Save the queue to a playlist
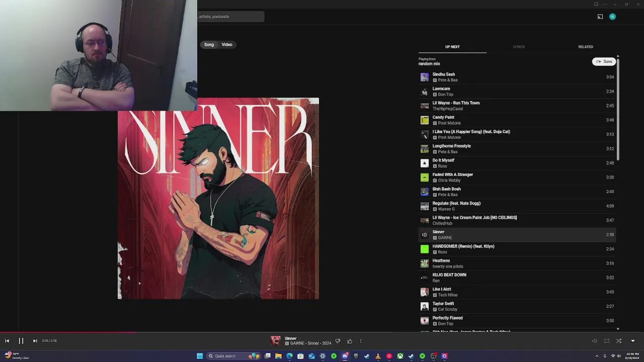Viewport: 644px width, 362px height. pos(604,61)
